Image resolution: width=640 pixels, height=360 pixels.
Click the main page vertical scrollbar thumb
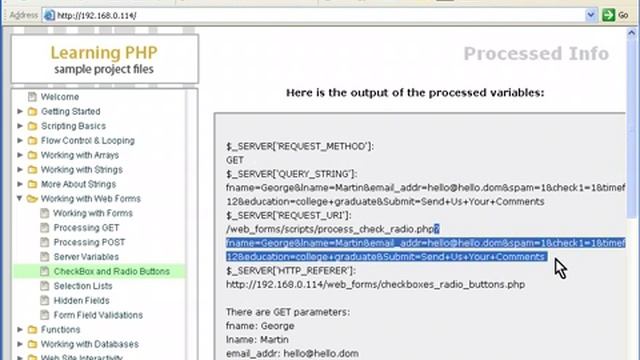(631, 129)
